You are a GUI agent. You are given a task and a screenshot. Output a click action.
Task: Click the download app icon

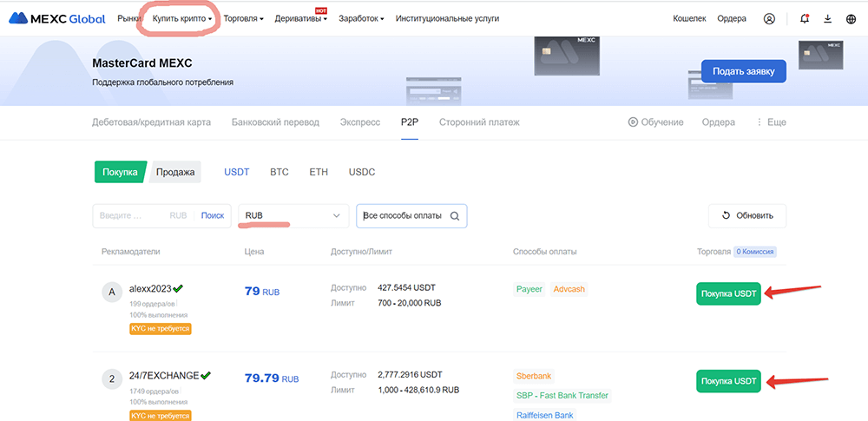pyautogui.click(x=827, y=19)
